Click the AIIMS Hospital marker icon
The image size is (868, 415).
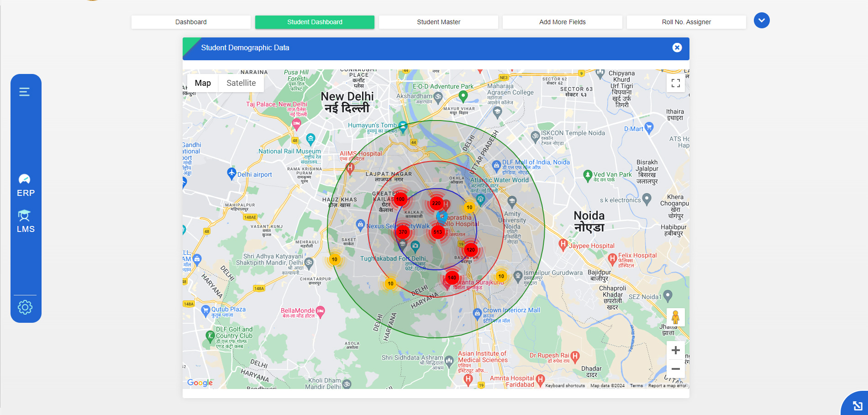tap(350, 168)
